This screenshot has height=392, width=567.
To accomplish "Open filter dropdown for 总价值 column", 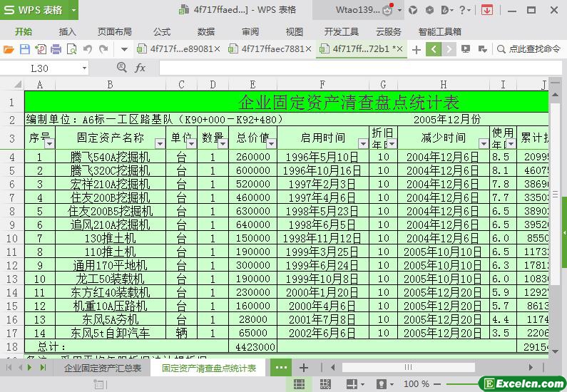I will (271, 144).
